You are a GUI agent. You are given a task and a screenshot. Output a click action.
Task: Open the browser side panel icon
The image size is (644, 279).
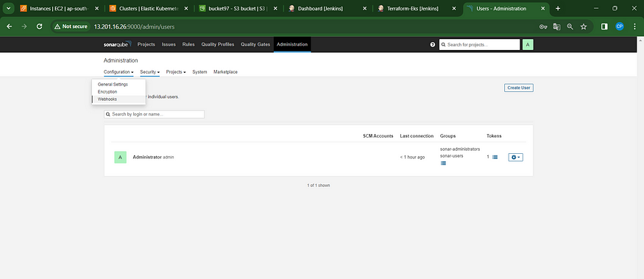604,27
